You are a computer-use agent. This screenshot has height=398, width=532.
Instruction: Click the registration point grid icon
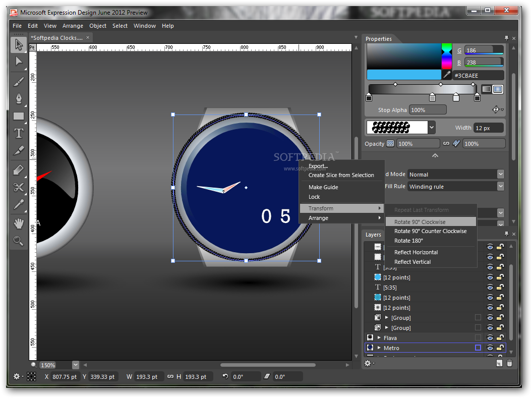coord(31,376)
